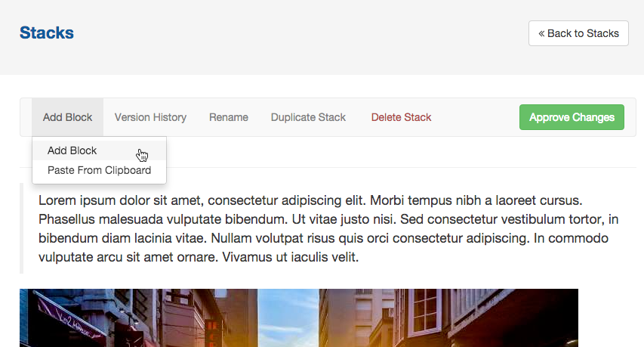
Task: Select Paste From Clipboard menu entry
Action: click(100, 170)
